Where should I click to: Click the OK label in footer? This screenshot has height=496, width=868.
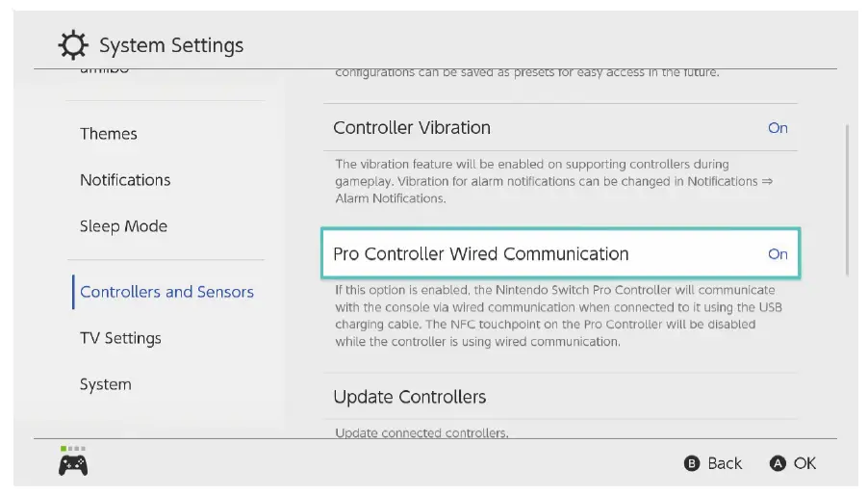804,463
